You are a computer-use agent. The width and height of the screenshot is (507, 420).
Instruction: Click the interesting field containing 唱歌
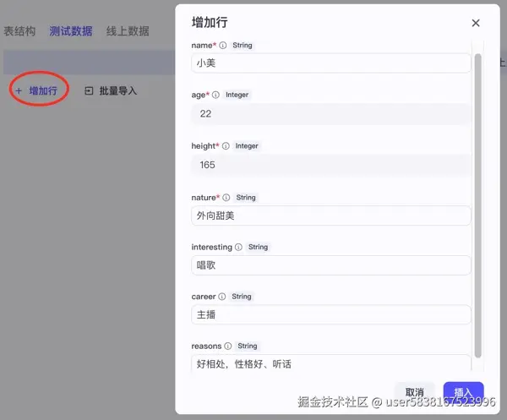(330, 265)
